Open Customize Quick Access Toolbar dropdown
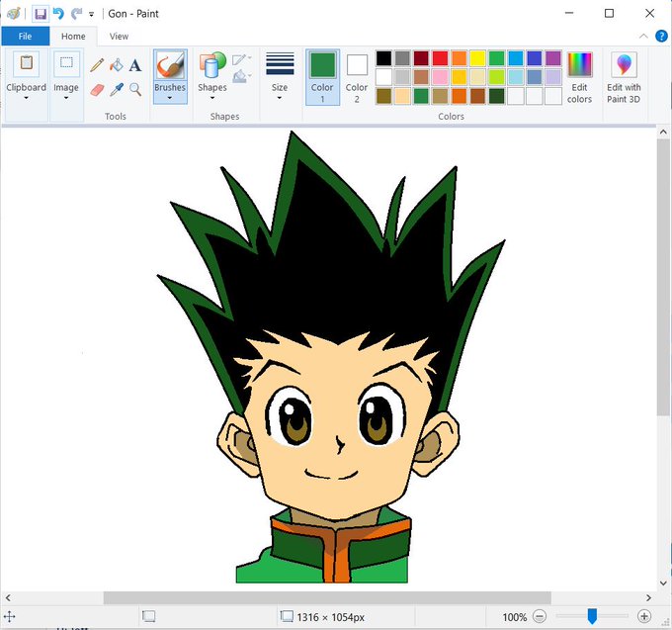 [91, 14]
